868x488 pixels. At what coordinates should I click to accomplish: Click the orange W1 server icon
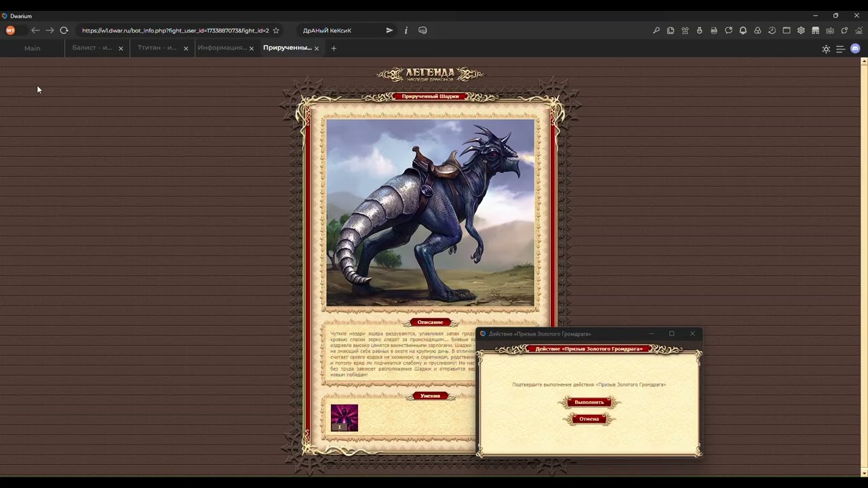click(10, 30)
